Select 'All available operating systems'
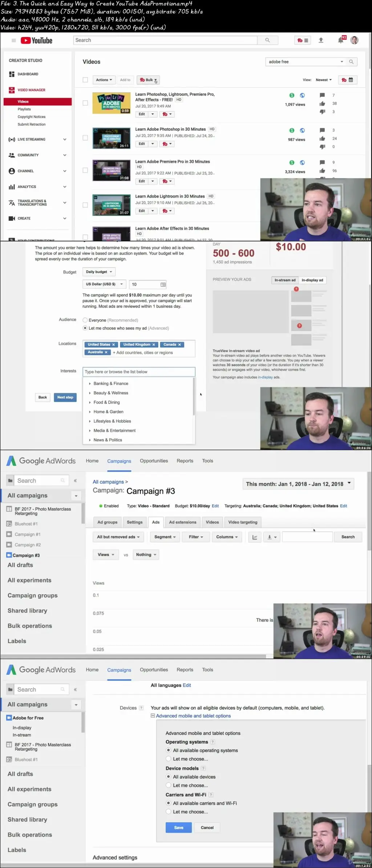372x868 pixels. 168,750
